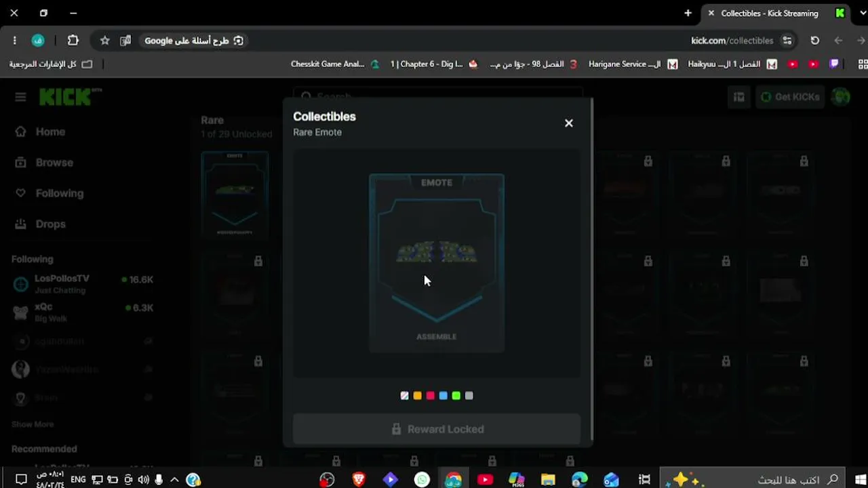
Task: Pick the orange color swatch
Action: [418, 396]
